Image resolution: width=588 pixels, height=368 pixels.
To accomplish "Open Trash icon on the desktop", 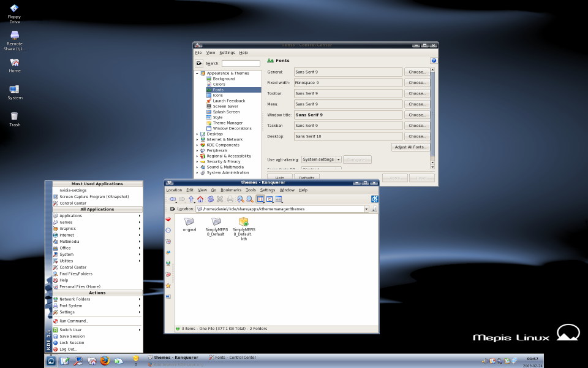I will click(14, 118).
